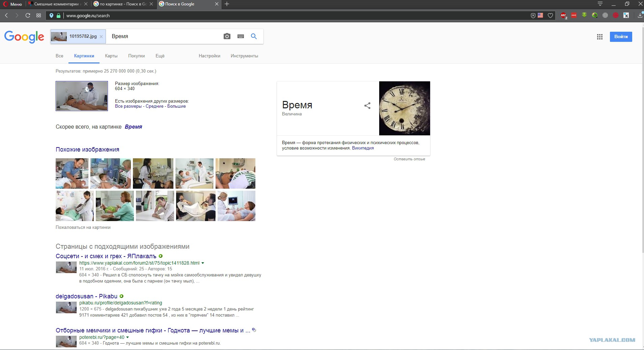Open the Speed Dial grid icon
Screen dimensions: 644x350
click(38, 16)
